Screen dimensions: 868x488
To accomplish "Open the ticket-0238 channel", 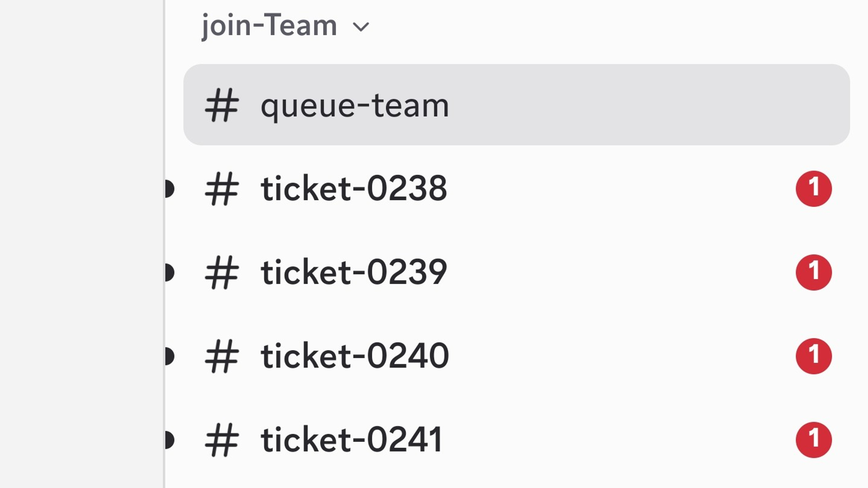I will point(516,188).
